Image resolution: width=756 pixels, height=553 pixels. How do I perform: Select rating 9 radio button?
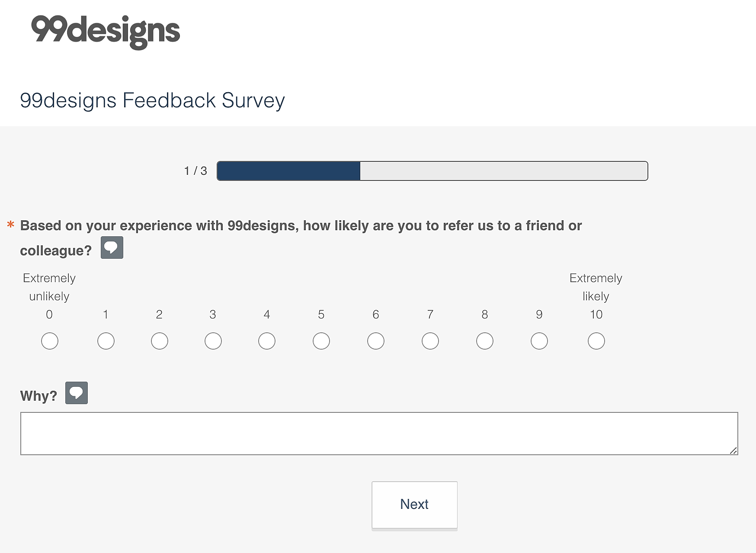pyautogui.click(x=539, y=341)
